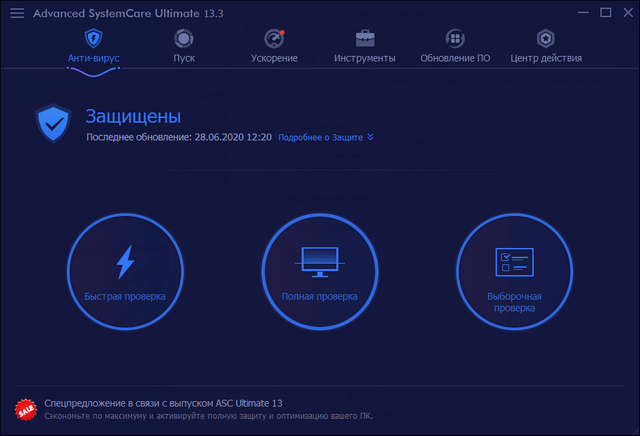The height and width of the screenshot is (436, 640).
Task: Open the ASC Ultimate 13 special offer
Action: click(x=163, y=403)
